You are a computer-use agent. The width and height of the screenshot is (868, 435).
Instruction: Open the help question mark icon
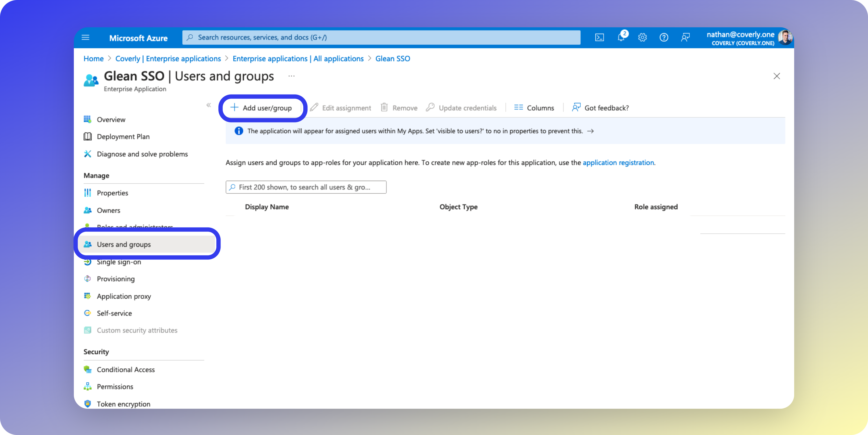click(x=663, y=37)
